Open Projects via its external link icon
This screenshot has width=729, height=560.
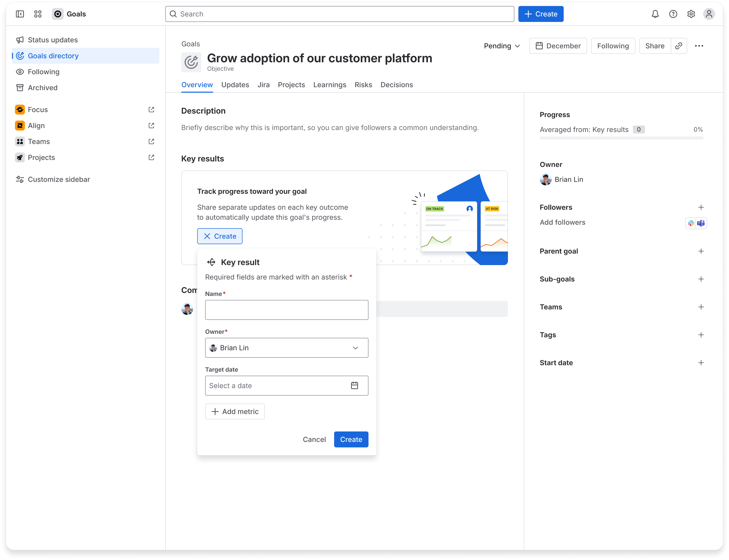coord(151,157)
